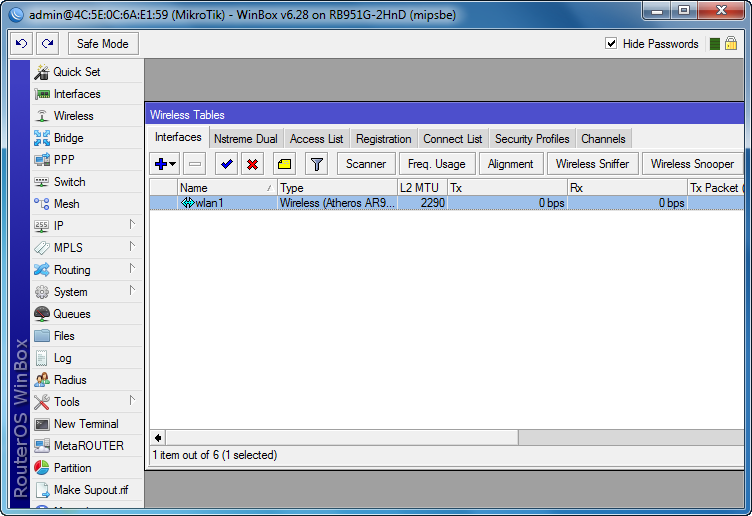Switch to the Security Profiles tab
The width and height of the screenshot is (752, 516).
[x=532, y=139]
